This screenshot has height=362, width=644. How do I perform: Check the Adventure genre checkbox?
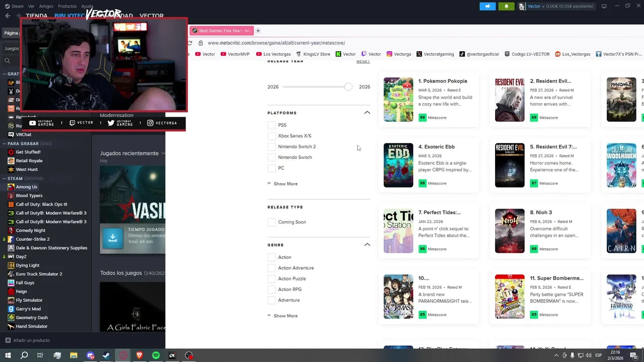(x=272, y=300)
